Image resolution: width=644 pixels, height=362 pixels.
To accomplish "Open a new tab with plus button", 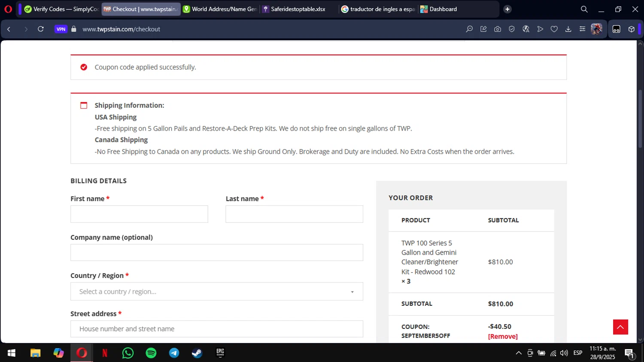I will 507,9.
